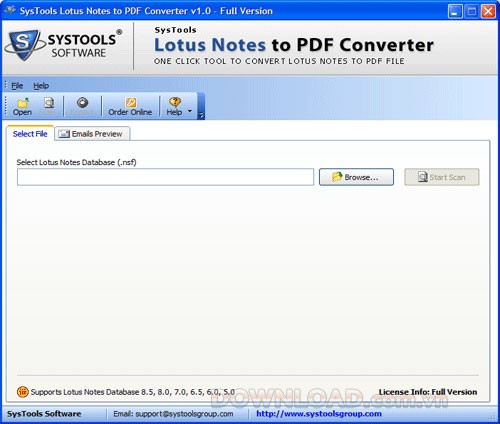
Task: Click the Supports Lotus Notes Database versions text
Action: coord(133,392)
